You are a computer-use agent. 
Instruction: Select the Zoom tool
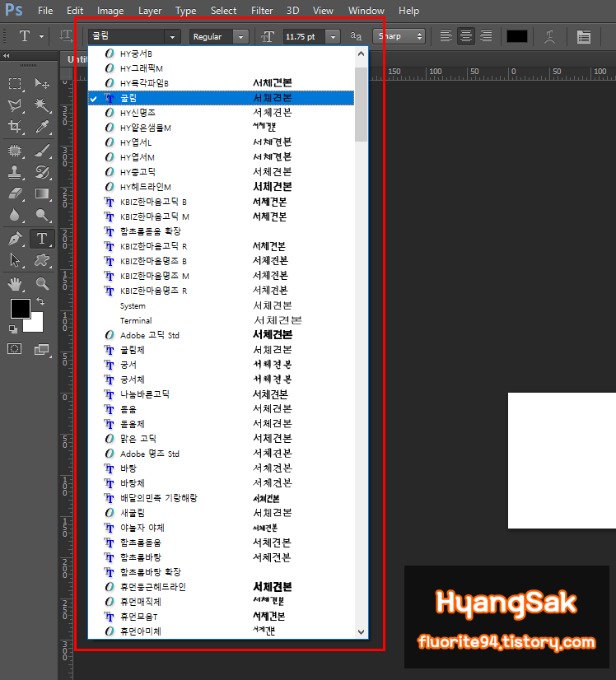pyautogui.click(x=42, y=284)
